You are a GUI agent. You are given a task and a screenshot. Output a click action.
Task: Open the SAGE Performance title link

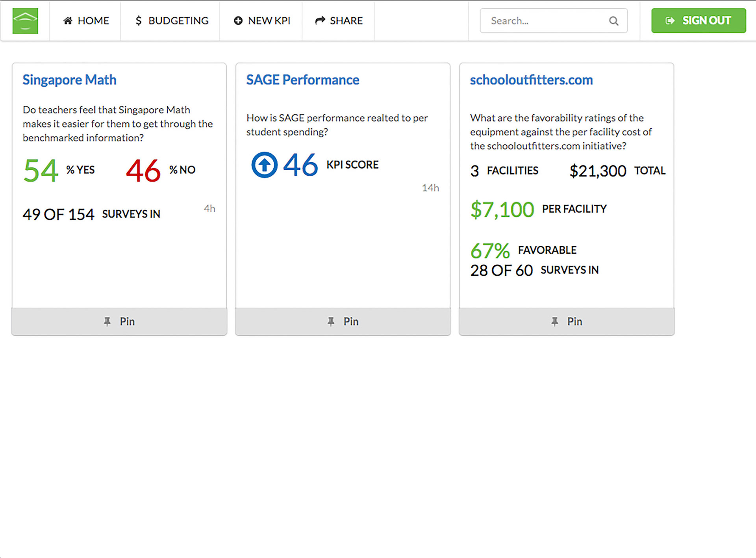coord(302,80)
